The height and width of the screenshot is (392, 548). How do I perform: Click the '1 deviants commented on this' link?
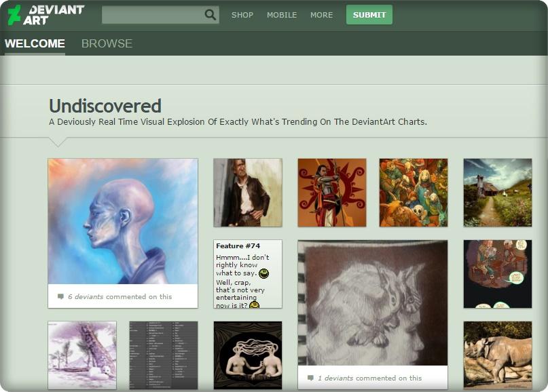(x=369, y=378)
